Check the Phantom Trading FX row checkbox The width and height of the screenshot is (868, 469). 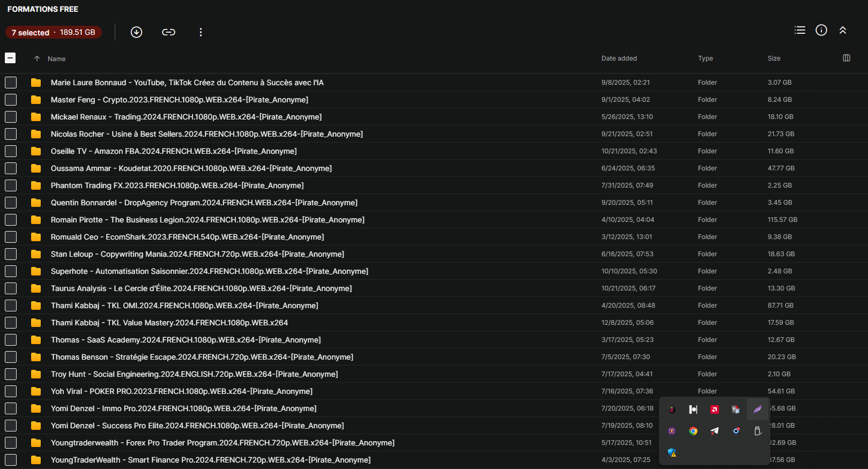click(x=11, y=185)
